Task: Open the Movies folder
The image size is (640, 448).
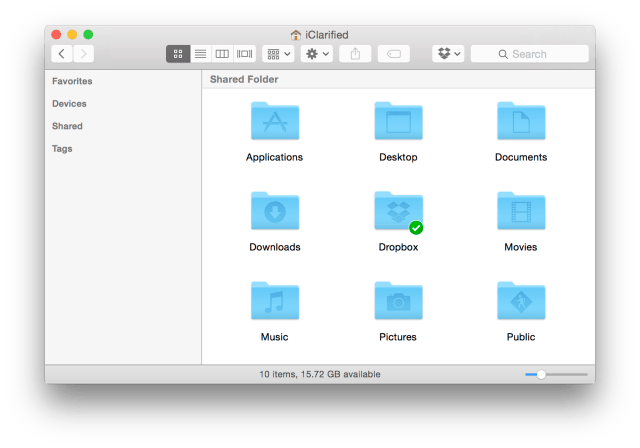Action: (x=520, y=213)
